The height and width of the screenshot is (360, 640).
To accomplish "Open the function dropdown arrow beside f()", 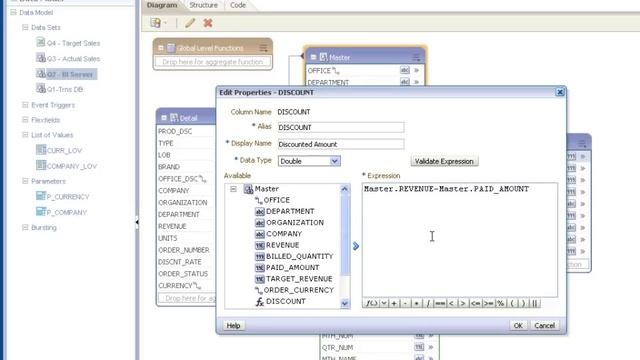I will click(x=384, y=303).
